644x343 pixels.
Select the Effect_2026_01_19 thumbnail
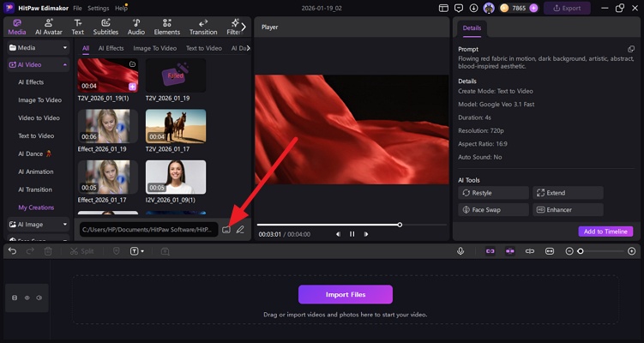107,126
